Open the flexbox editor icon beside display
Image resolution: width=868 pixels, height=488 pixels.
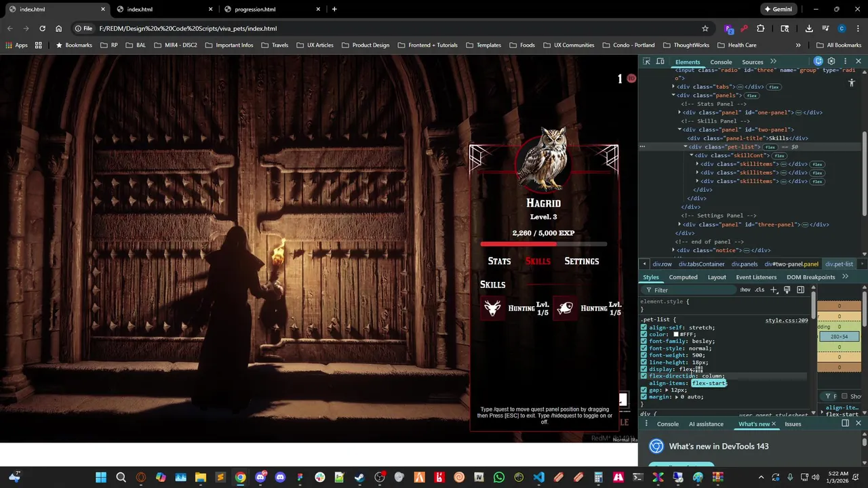click(x=698, y=369)
